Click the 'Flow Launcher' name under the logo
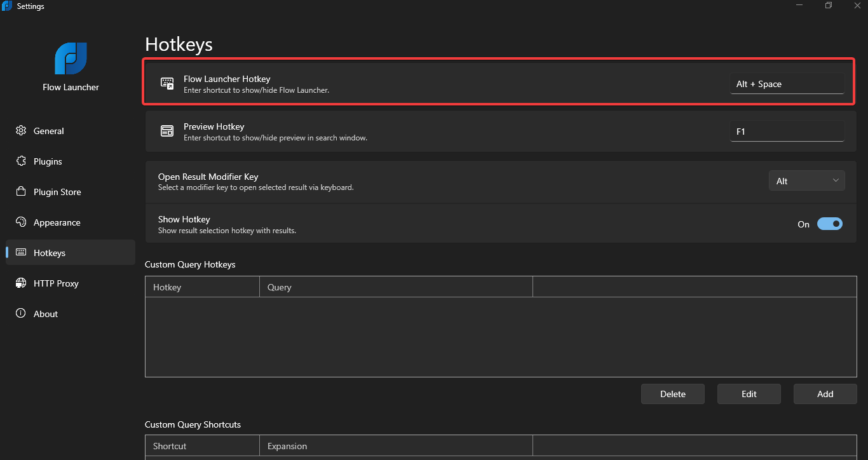This screenshot has height=460, width=868. pos(71,87)
